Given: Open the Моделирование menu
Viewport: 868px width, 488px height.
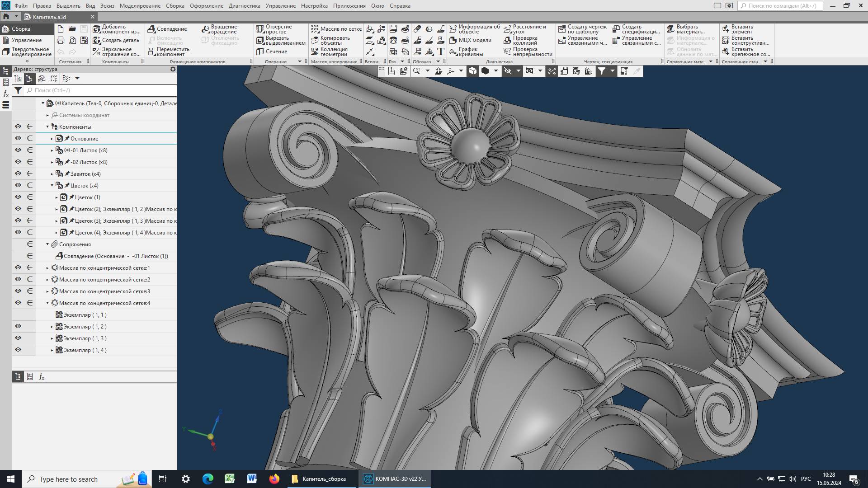Looking at the screenshot, I should click(140, 6).
